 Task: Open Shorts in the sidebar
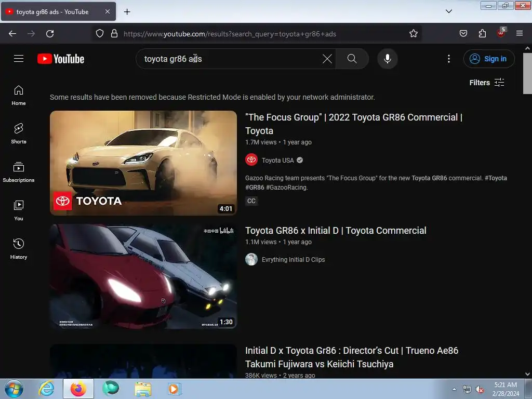tap(19, 134)
